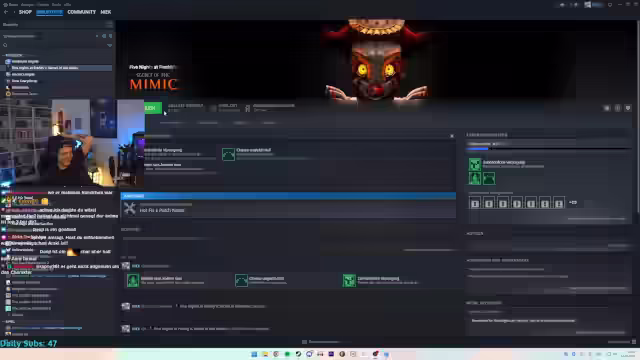Open the MEK profile tab

[106, 12]
